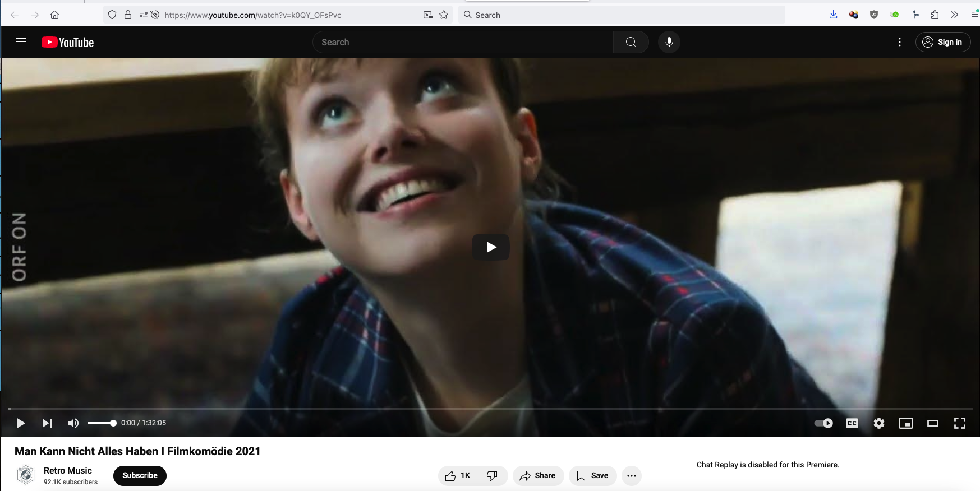This screenshot has height=491, width=980.
Task: Dislike the video with thumbs down
Action: 493,476
